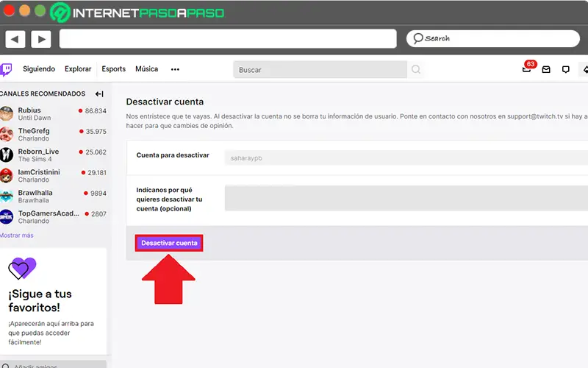Screen dimensions: 588x368
Task: Open Brawlhalla channel
Action: click(x=54, y=197)
